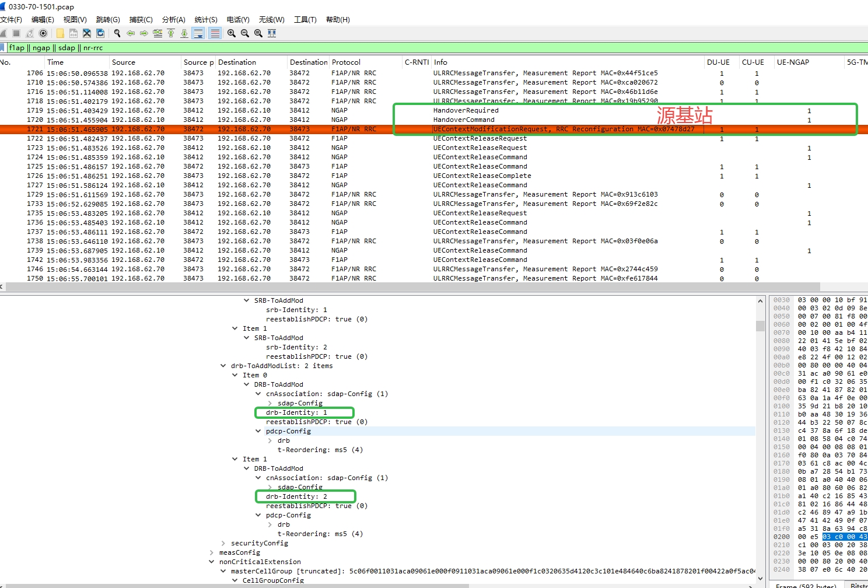Collapse the nonCriticalExtension node
The image size is (868, 588).
212,562
